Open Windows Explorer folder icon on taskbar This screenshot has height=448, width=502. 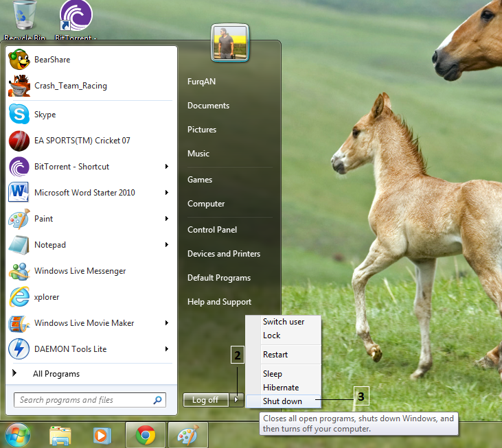(60, 436)
